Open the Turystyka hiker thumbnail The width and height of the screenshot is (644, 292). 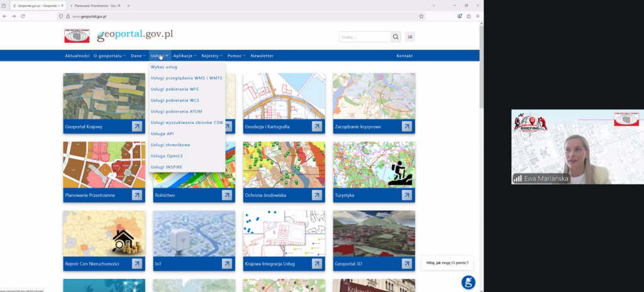click(374, 165)
